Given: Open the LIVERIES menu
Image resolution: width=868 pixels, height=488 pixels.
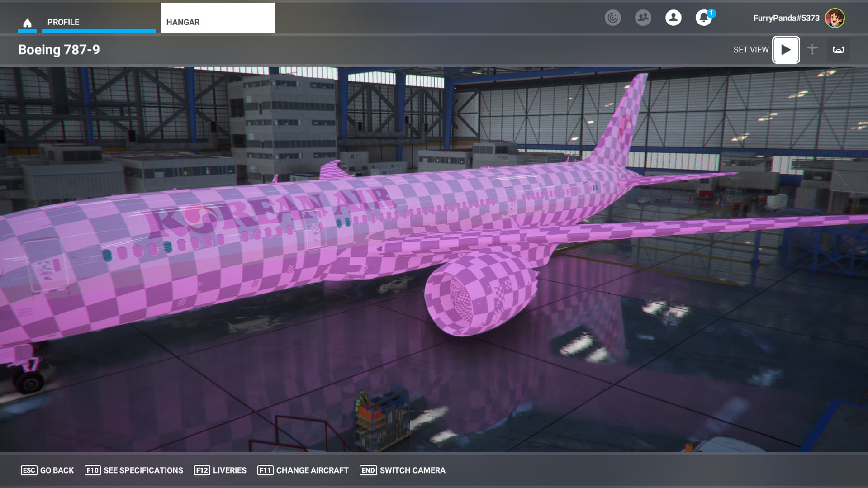Looking at the screenshot, I should pyautogui.click(x=230, y=470).
